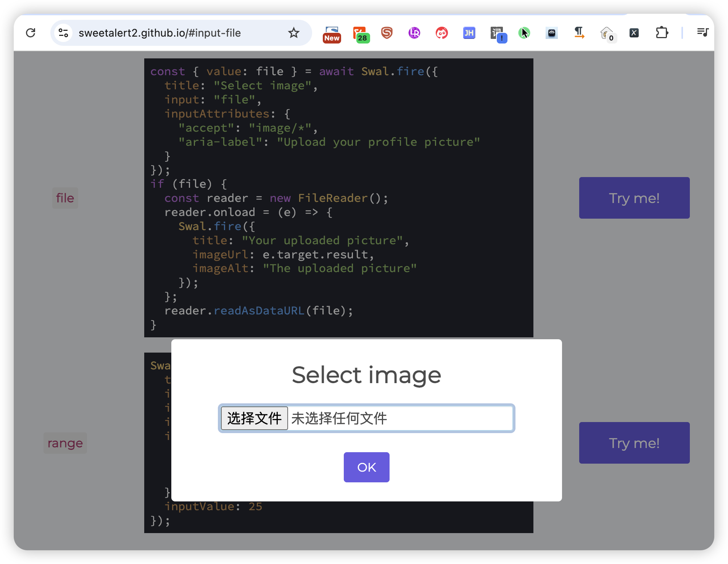Open the purple circular LR extension
Viewport: 728px width, 564px height.
pos(414,33)
